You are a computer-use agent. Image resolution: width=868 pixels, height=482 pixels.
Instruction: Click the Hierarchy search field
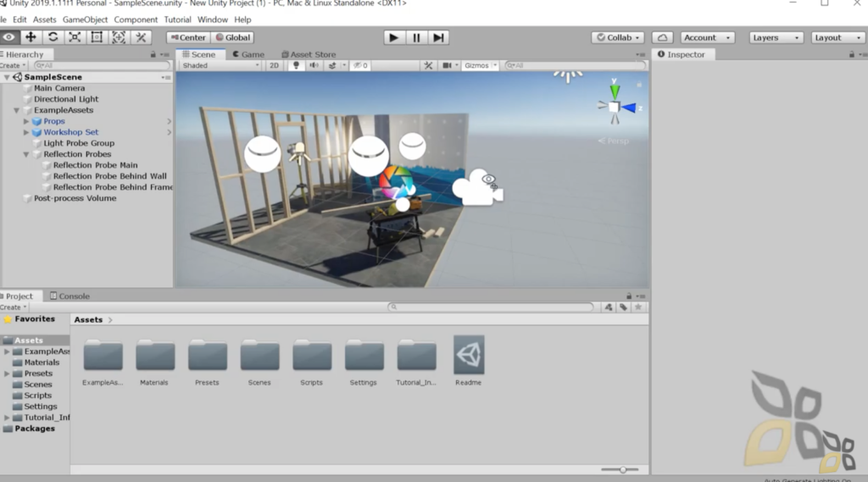[x=102, y=65]
